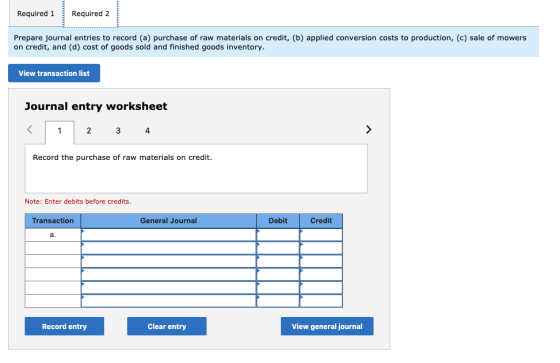
Task: Open journal entry worksheet tab 2
Action: tap(89, 131)
